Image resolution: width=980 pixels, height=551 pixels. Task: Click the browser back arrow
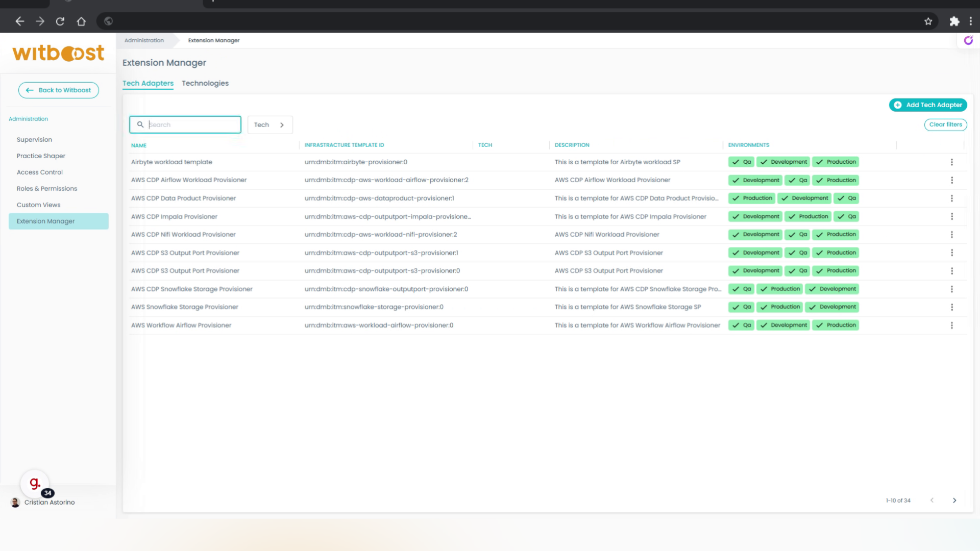(19, 21)
